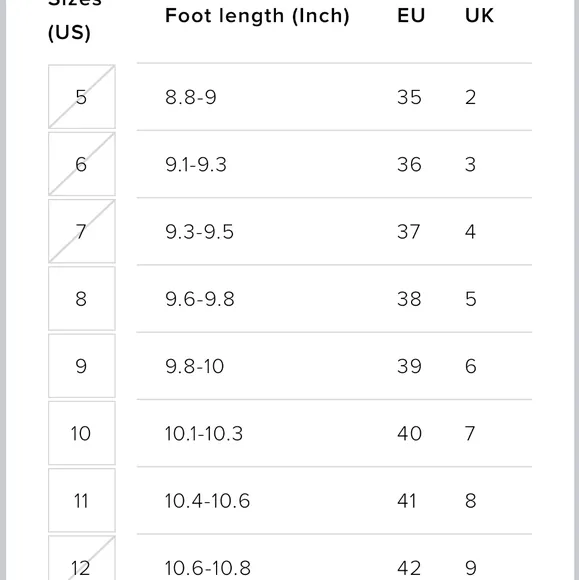The width and height of the screenshot is (579, 580).
Task: Choose US size 10 box
Action: point(82,433)
